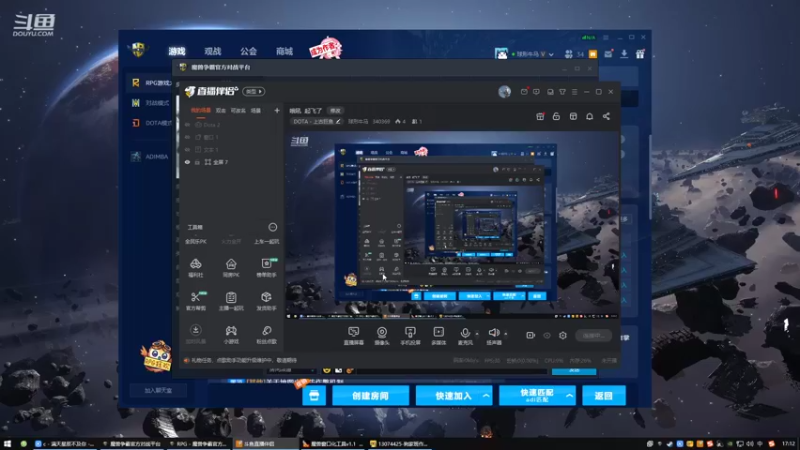Expand the 快速加入 dropdown arrow
The width and height of the screenshot is (800, 450).
coord(486,395)
